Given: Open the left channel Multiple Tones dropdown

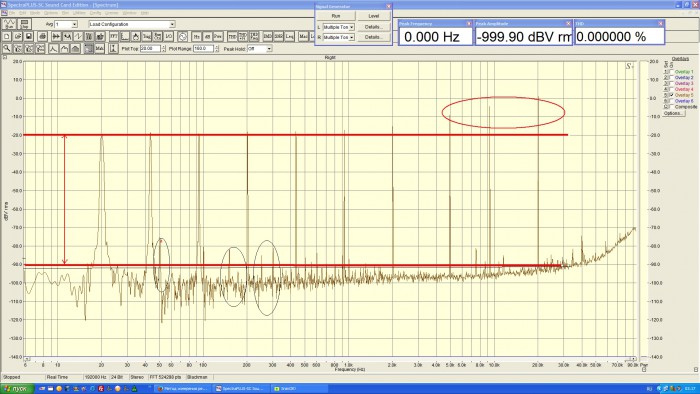Looking at the screenshot, I should 338,27.
